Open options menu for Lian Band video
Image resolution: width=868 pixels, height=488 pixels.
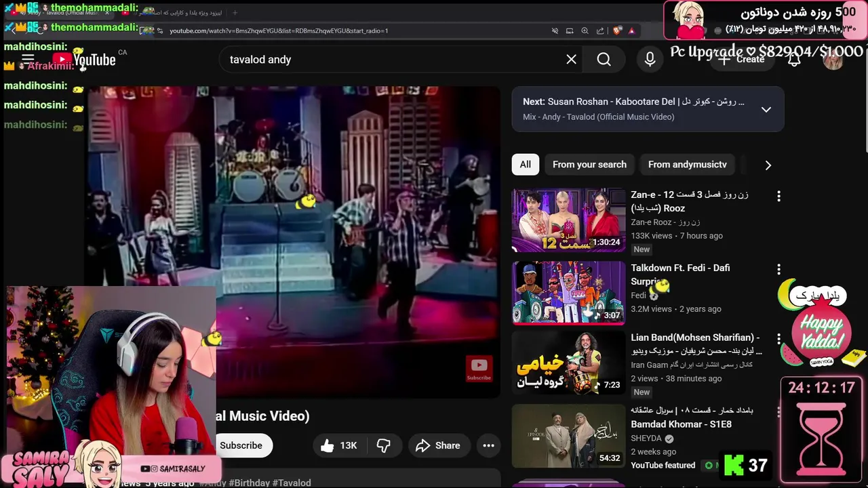778,338
